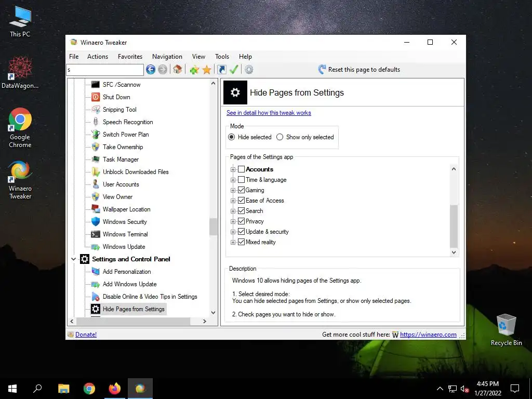532x399 pixels.
Task: Click the left tree horizontal scrollbar thumb
Action: [134, 321]
